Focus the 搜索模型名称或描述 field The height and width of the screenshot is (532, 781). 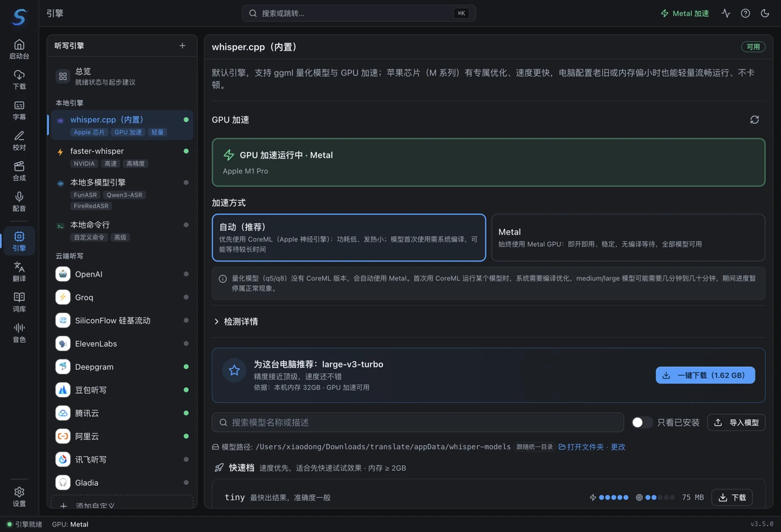point(418,422)
